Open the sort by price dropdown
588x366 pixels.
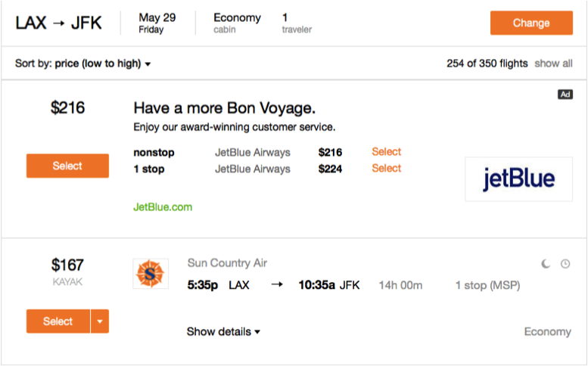tap(103, 64)
